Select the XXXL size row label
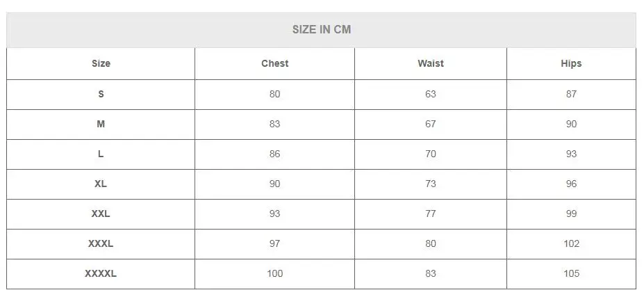The width and height of the screenshot is (644, 297). coord(101,243)
